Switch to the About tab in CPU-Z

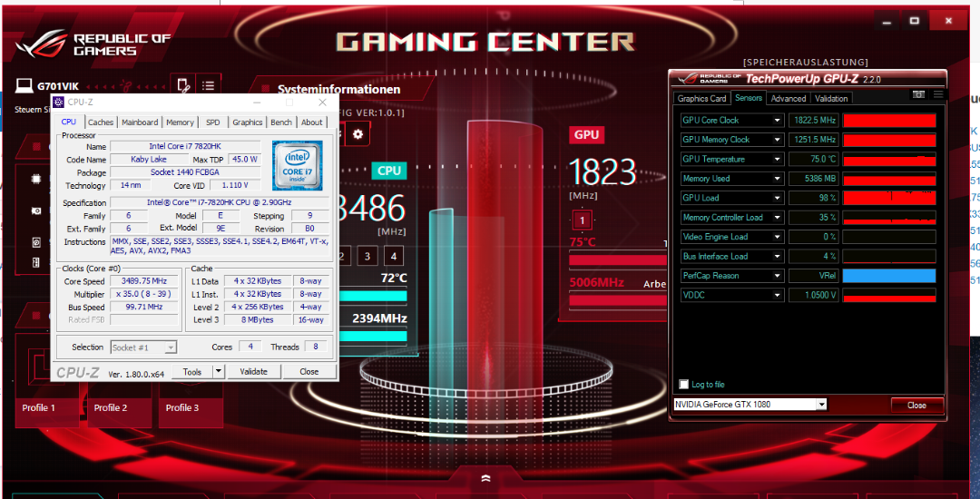[x=312, y=122]
